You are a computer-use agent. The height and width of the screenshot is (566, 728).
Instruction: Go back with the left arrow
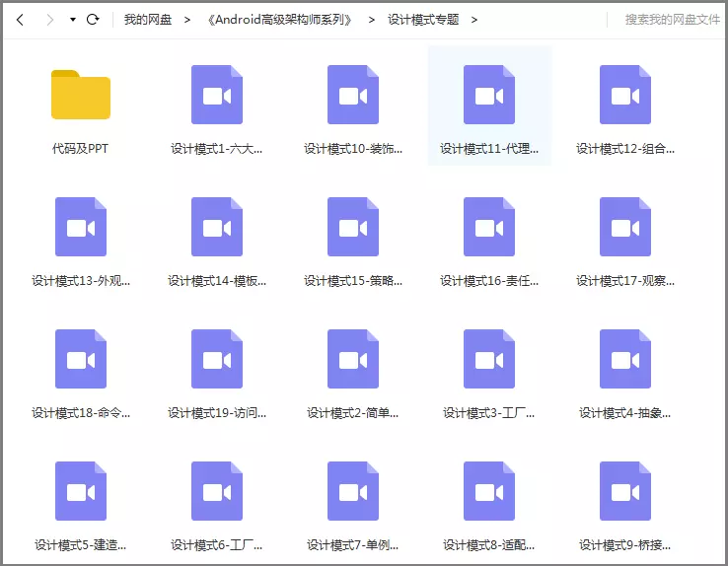(20, 20)
